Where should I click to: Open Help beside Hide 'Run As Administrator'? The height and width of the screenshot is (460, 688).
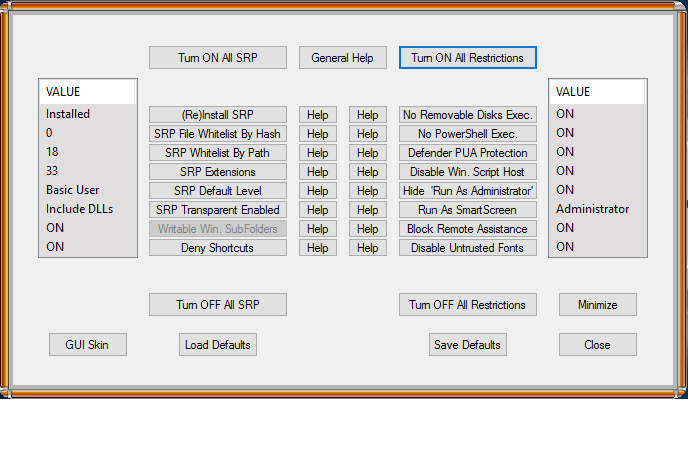click(368, 190)
